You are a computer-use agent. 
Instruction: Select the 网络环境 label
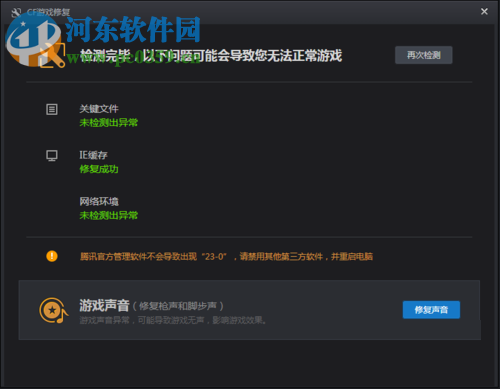click(x=99, y=201)
